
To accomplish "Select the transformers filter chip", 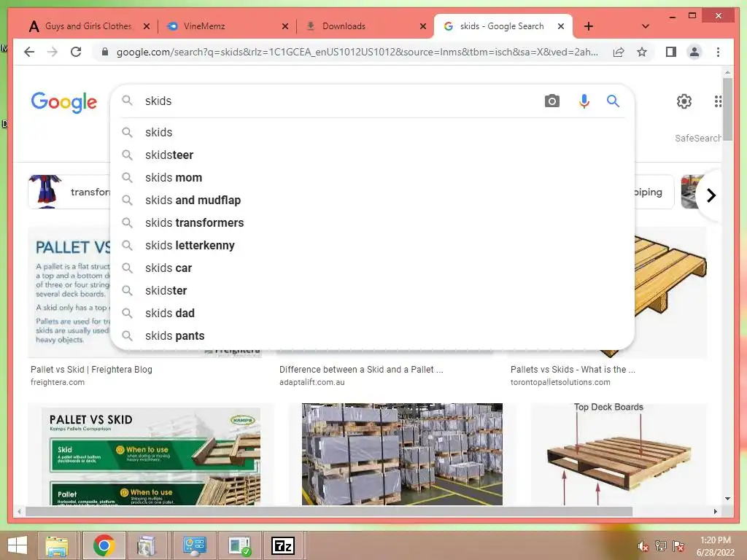I will 69,192.
